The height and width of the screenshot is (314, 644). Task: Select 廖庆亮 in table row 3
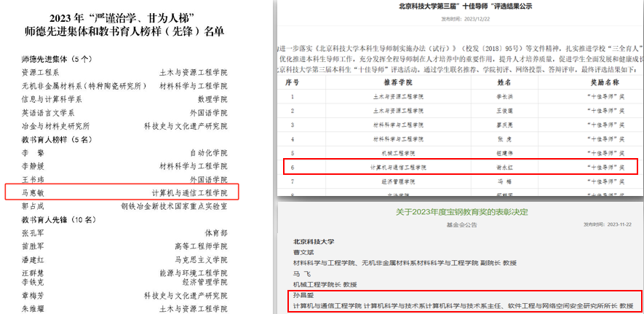pyautogui.click(x=504, y=125)
